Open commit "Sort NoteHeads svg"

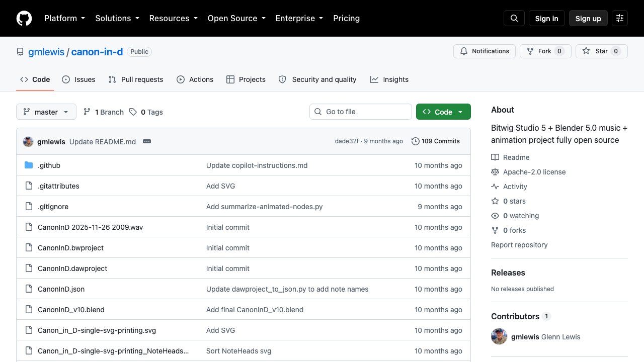click(238, 351)
